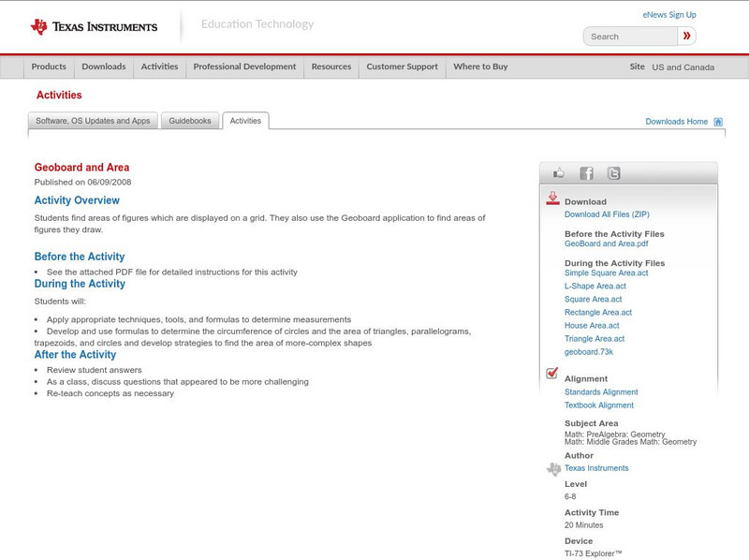Change site region US and Canada
Screen dimensions: 749x560
point(683,67)
